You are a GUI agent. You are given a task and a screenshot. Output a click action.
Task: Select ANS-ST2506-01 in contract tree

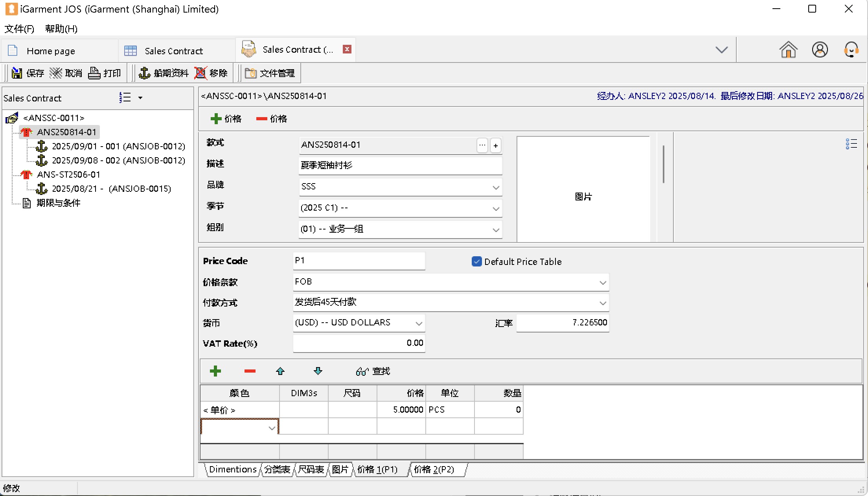pos(68,175)
